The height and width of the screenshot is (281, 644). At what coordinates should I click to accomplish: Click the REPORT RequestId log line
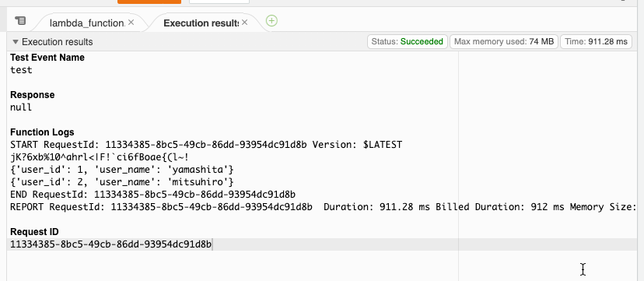pos(324,207)
